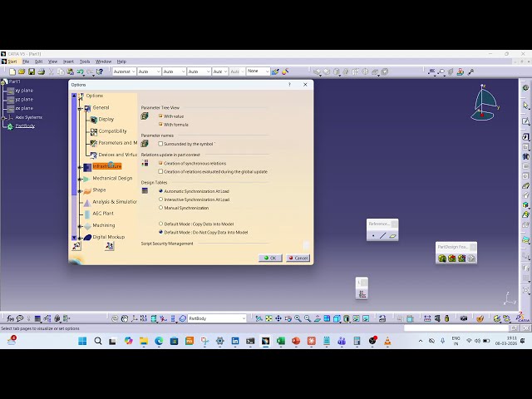Image resolution: width=532 pixels, height=399 pixels.
Task: Expand the Axis Systems node in spec tree
Action: [3, 117]
